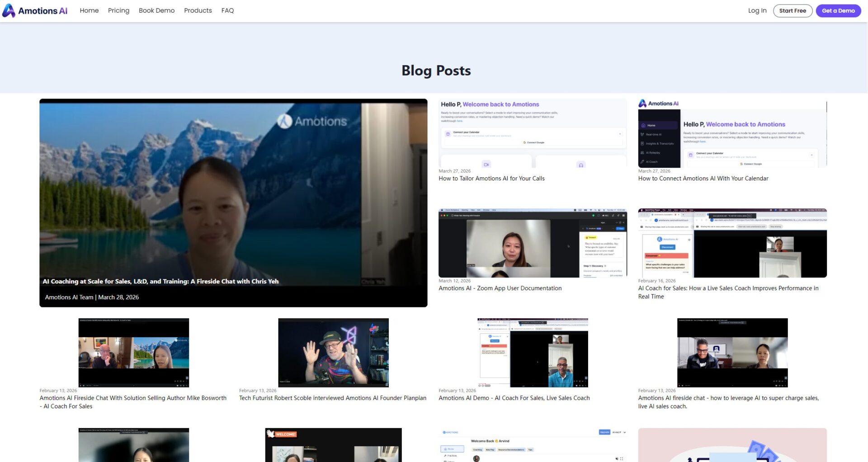
Task: Open the blurred video thumbnail in the bottom row
Action: (x=134, y=445)
